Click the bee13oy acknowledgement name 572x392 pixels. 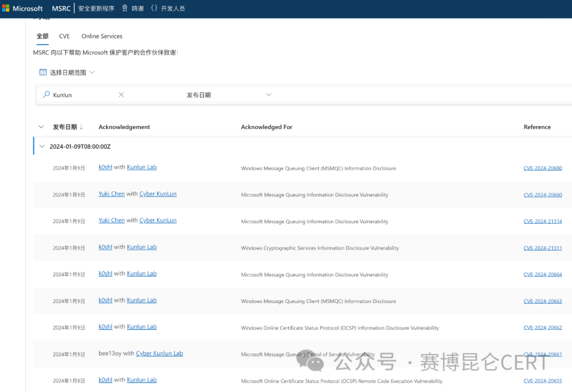(110, 353)
